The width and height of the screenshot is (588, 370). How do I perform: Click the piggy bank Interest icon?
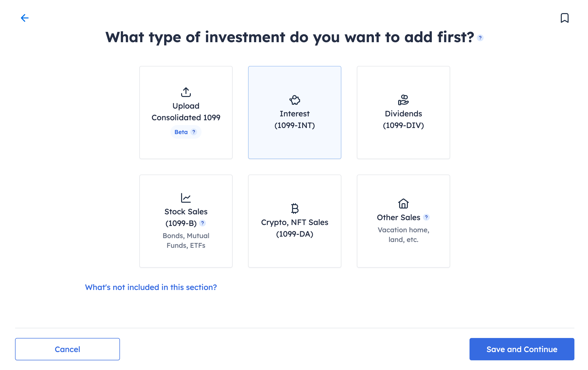[294, 100]
